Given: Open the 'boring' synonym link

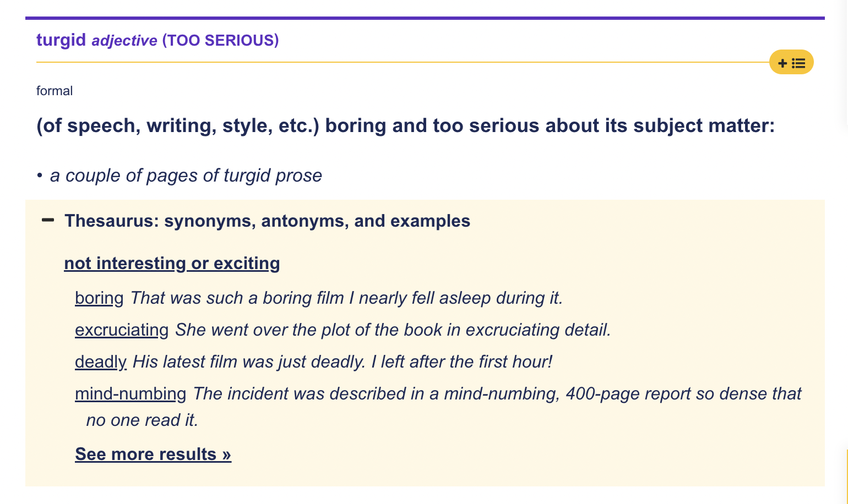Looking at the screenshot, I should click(x=99, y=298).
